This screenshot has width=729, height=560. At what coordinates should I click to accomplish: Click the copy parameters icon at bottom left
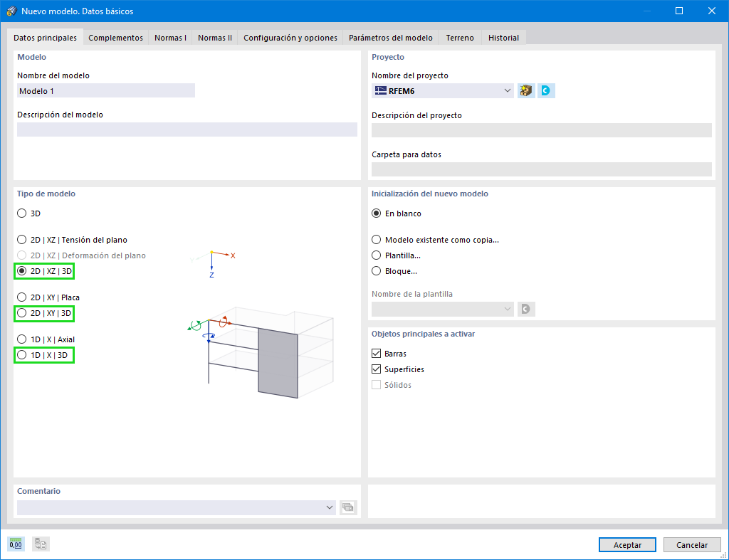40,544
